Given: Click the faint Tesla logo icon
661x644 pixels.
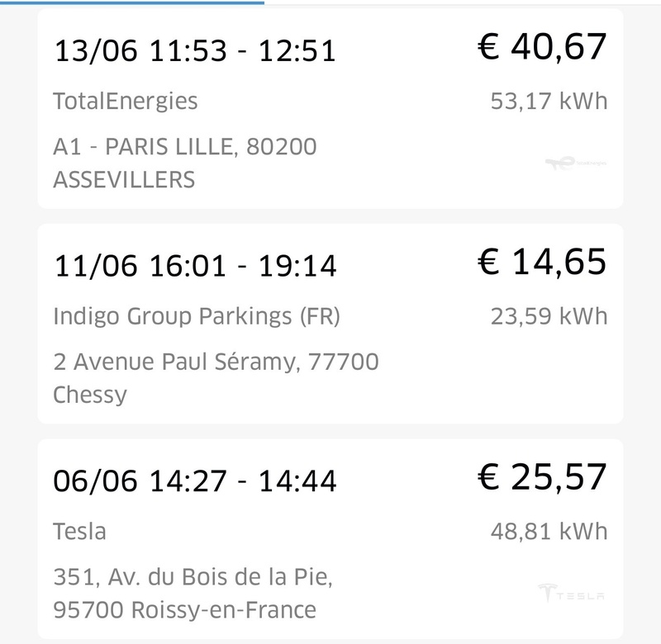Looking at the screenshot, I should pyautogui.click(x=571, y=593).
